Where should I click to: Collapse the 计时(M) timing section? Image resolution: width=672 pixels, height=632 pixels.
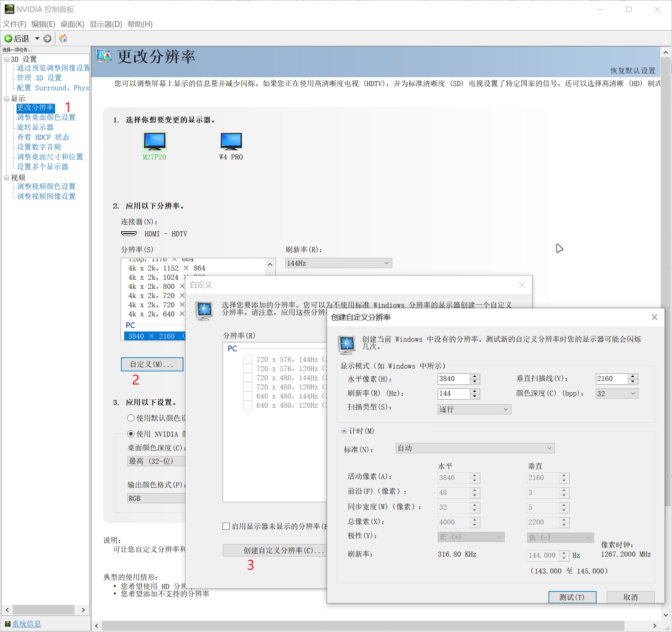click(x=344, y=431)
